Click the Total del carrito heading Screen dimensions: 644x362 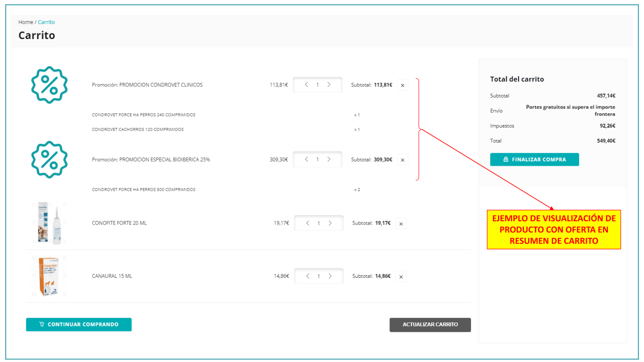(x=517, y=79)
